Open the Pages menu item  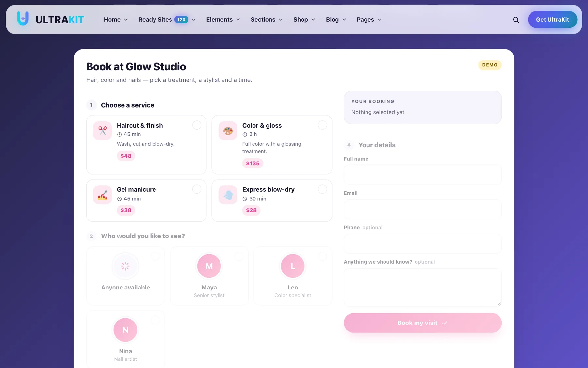point(369,20)
